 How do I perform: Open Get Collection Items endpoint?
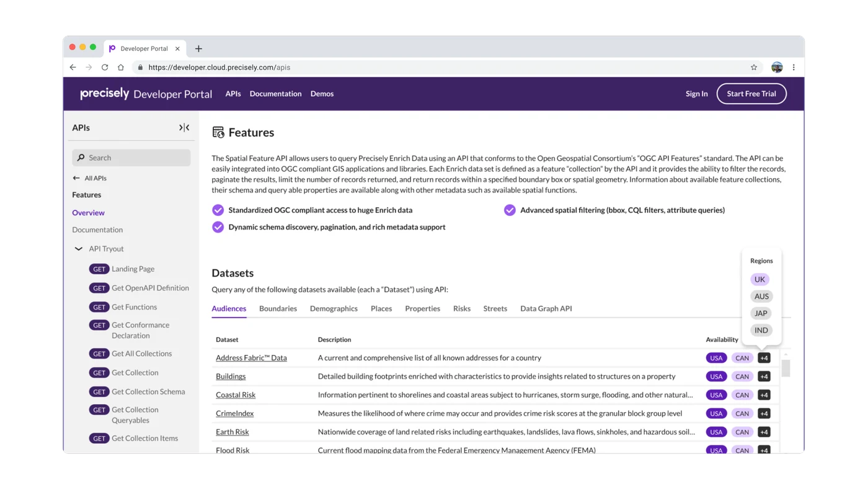pos(144,438)
